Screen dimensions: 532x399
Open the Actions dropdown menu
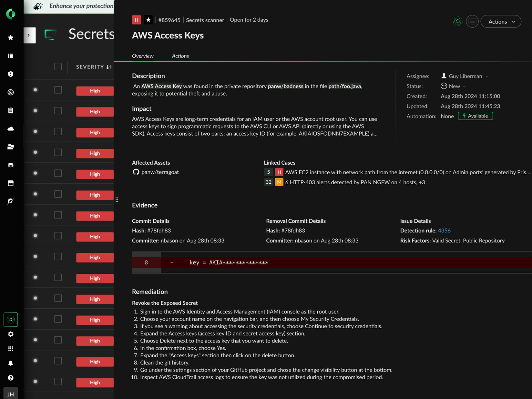tap(501, 21)
